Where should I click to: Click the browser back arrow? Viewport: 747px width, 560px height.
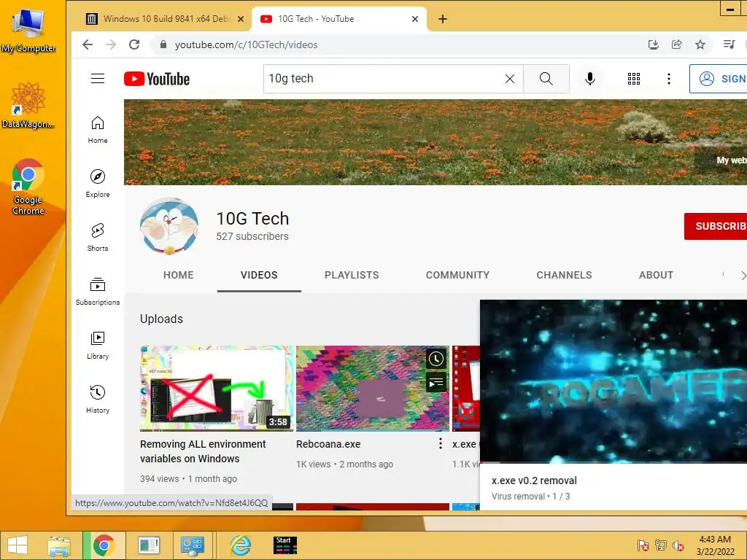pyautogui.click(x=88, y=44)
